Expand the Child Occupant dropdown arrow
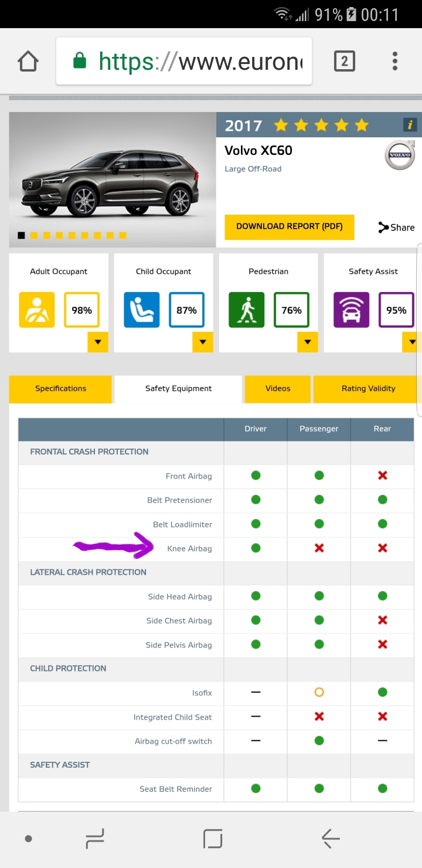 click(203, 342)
